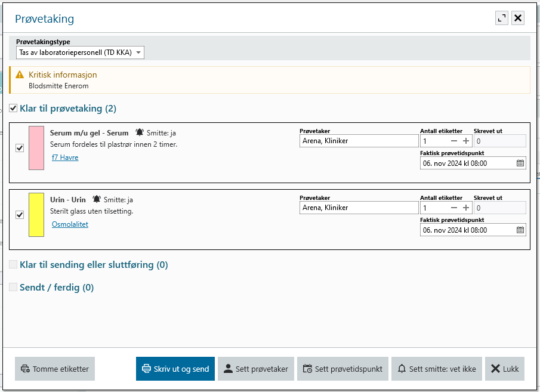Expand the Prøvetaking dialog window

502,18
